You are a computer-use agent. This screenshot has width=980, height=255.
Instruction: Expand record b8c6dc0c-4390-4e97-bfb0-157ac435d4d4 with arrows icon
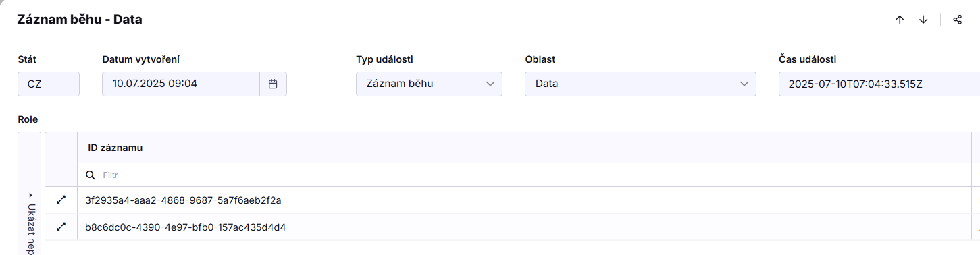(61, 227)
